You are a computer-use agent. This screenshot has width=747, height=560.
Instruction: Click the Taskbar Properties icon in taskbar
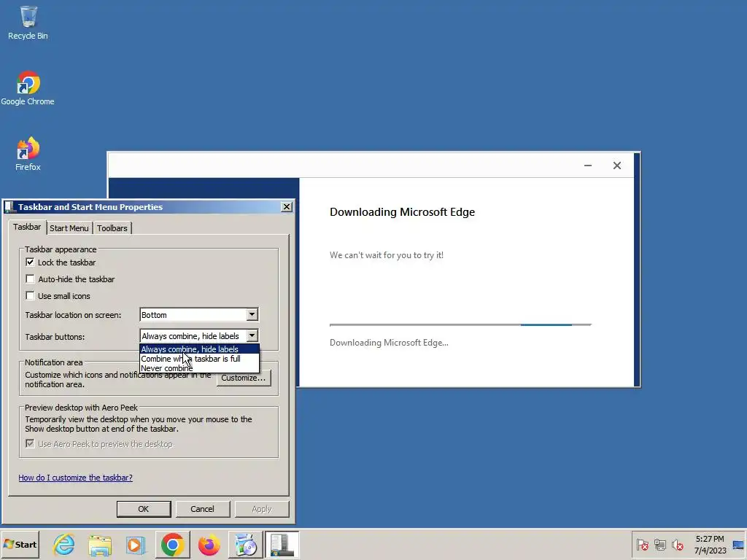[x=282, y=545]
